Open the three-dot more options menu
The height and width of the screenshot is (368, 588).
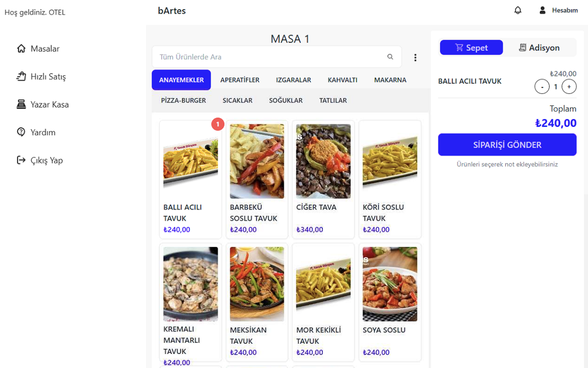(415, 57)
